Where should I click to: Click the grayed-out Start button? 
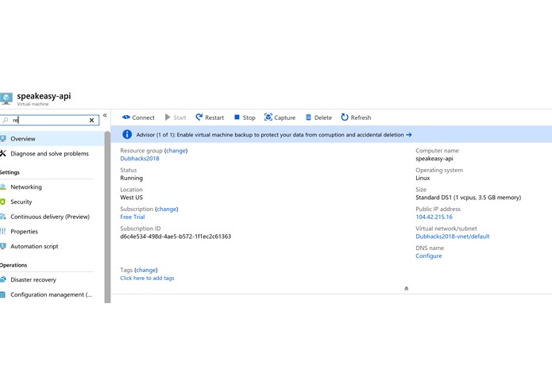point(176,117)
